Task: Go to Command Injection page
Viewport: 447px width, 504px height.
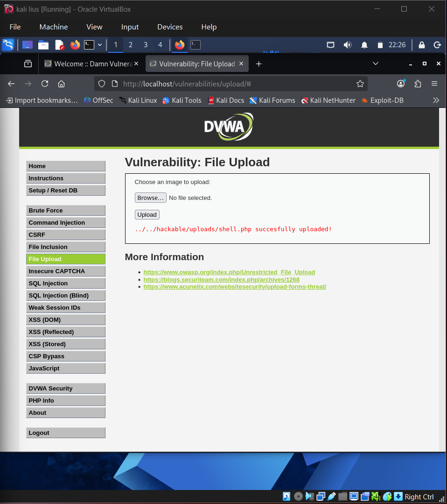Action: click(x=66, y=222)
